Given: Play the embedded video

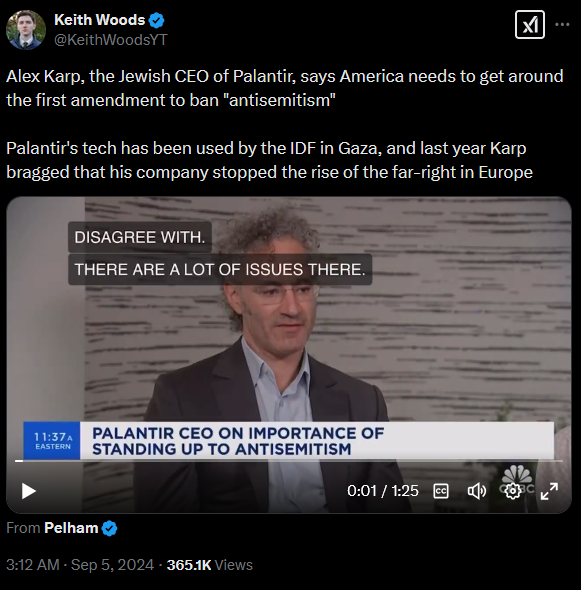Looking at the screenshot, I should (x=29, y=491).
